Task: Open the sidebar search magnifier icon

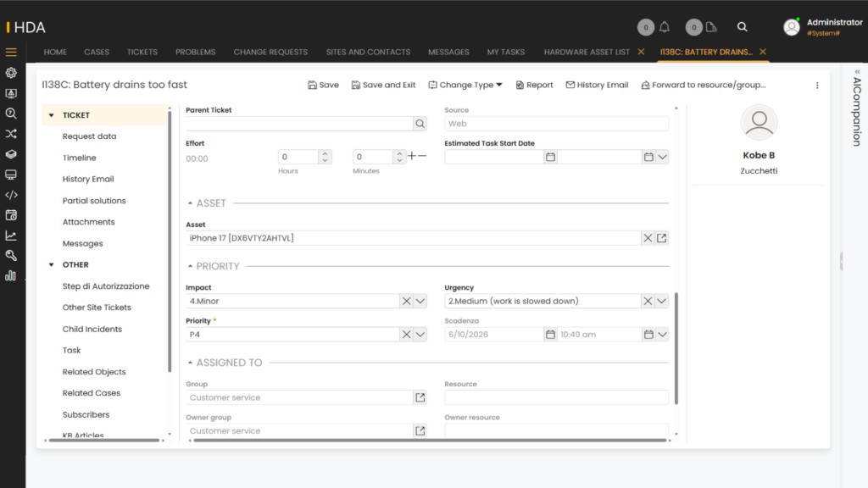Action: point(11,114)
